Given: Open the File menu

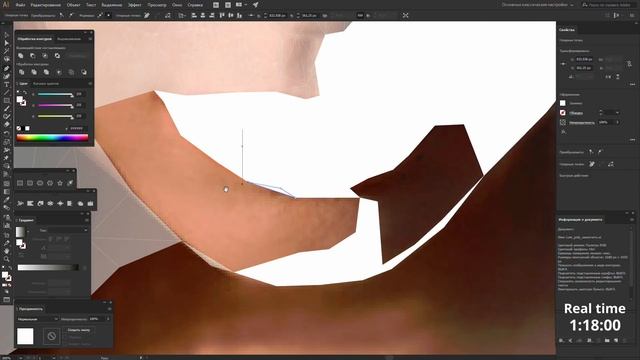Looking at the screenshot, I should pyautogui.click(x=20, y=5).
